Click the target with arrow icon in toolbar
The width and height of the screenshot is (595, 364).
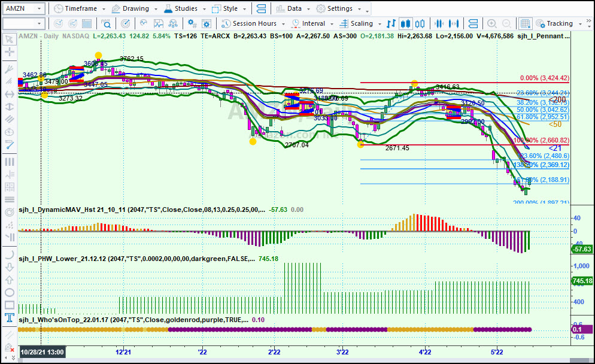pos(125,23)
